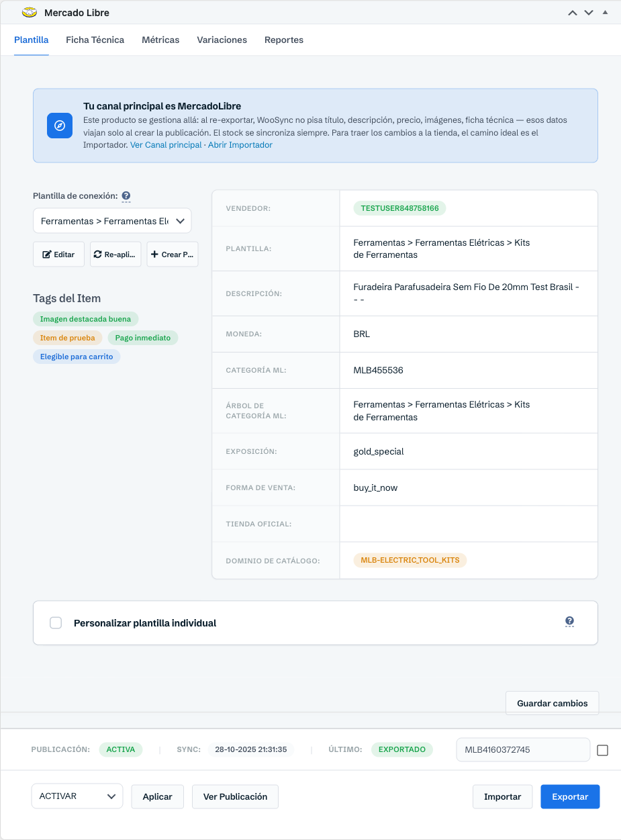Click the ACTIVA publication status badge

click(121, 749)
